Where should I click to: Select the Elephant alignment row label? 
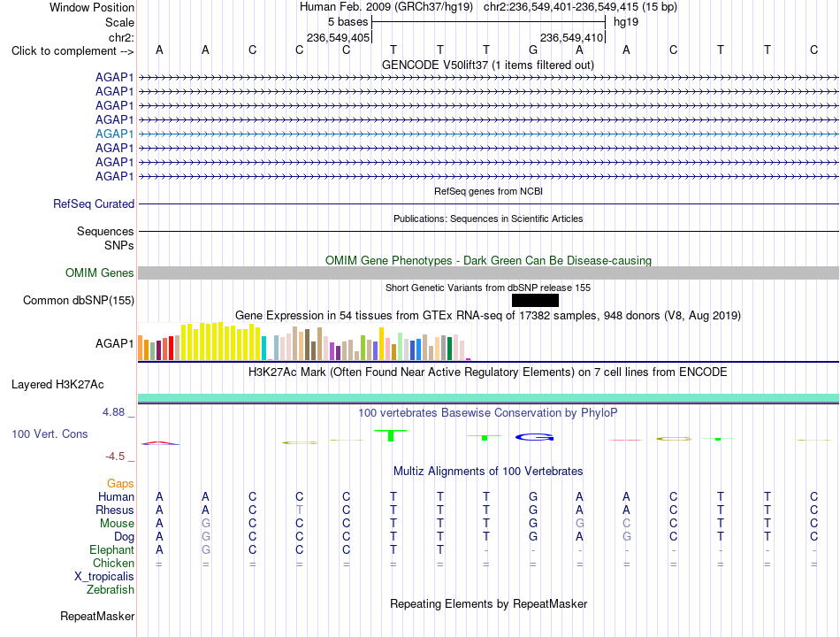point(111,549)
